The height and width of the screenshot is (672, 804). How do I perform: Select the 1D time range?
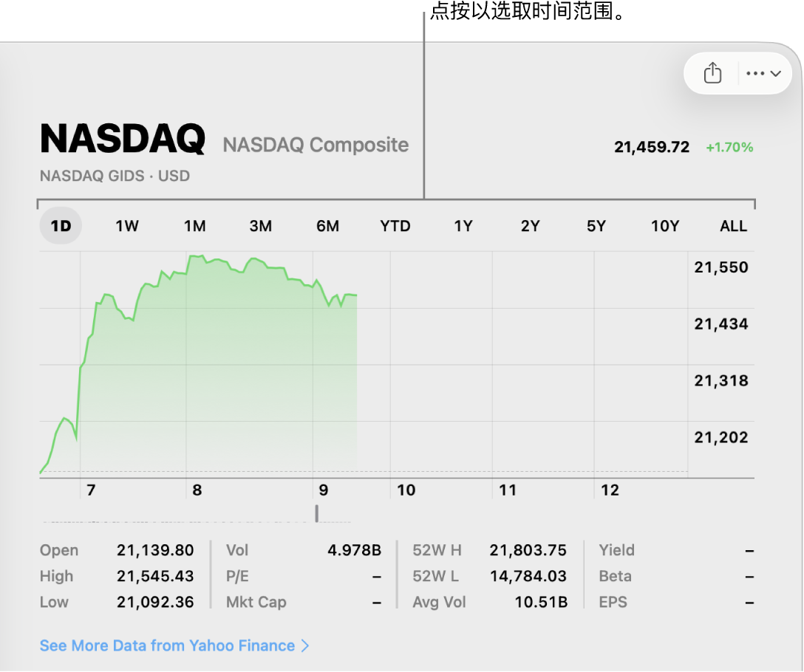click(61, 226)
